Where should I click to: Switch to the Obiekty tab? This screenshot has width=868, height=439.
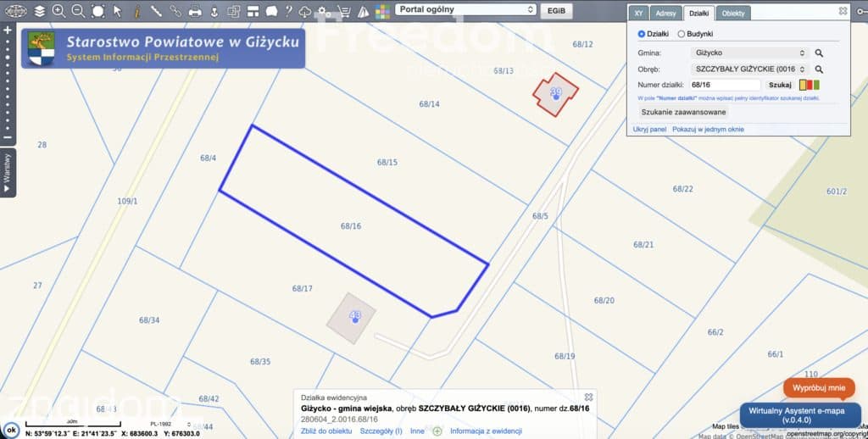click(x=733, y=14)
